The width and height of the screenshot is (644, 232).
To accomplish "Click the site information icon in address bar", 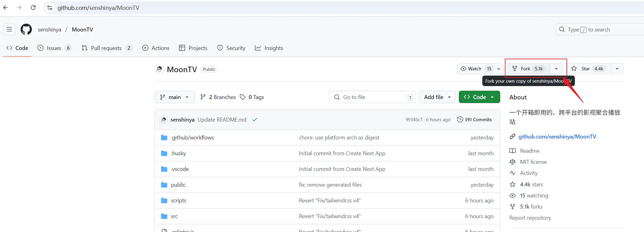I will 50,8.
